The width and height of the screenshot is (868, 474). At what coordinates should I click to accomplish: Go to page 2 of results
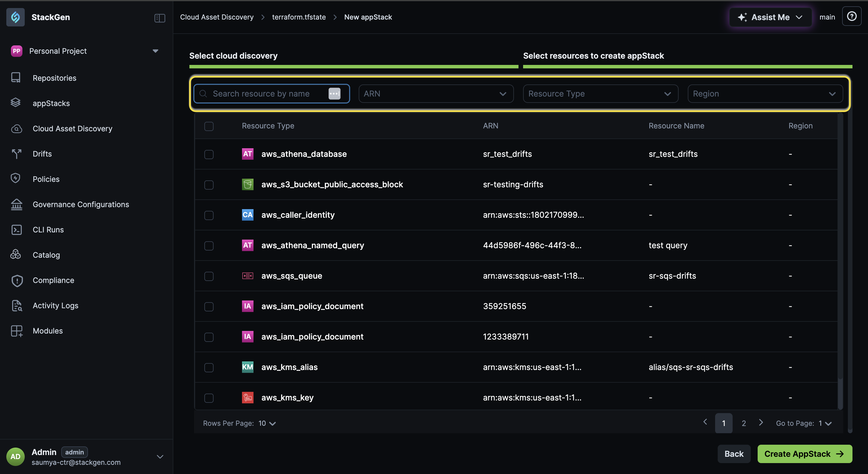[744, 423]
